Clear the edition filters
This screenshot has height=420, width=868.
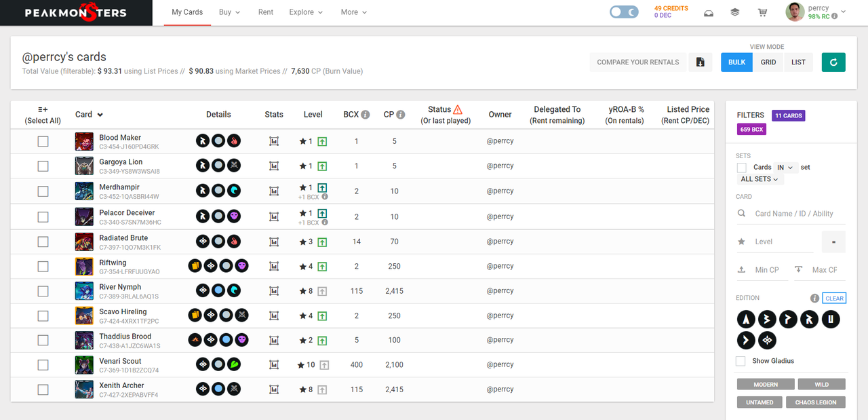pos(834,299)
